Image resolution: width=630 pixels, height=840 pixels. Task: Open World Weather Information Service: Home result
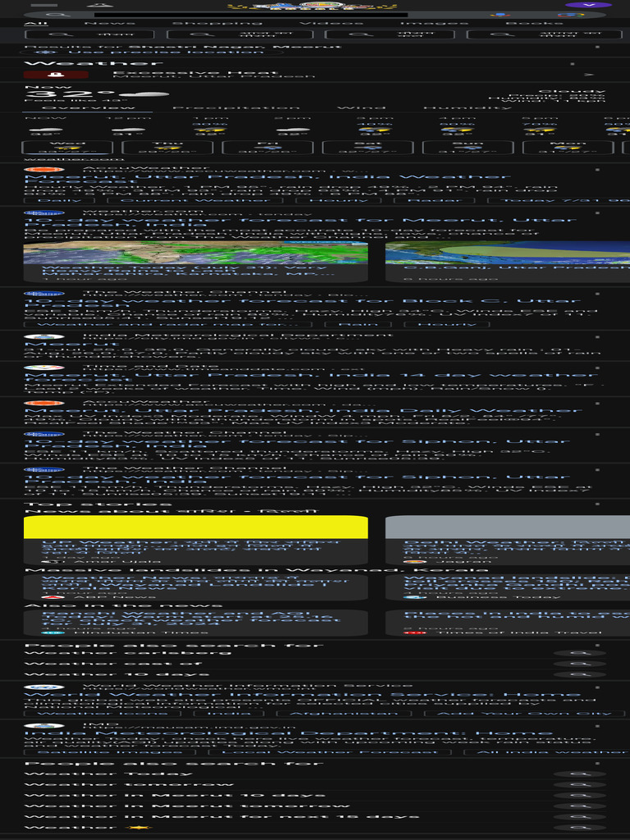tap(303, 695)
